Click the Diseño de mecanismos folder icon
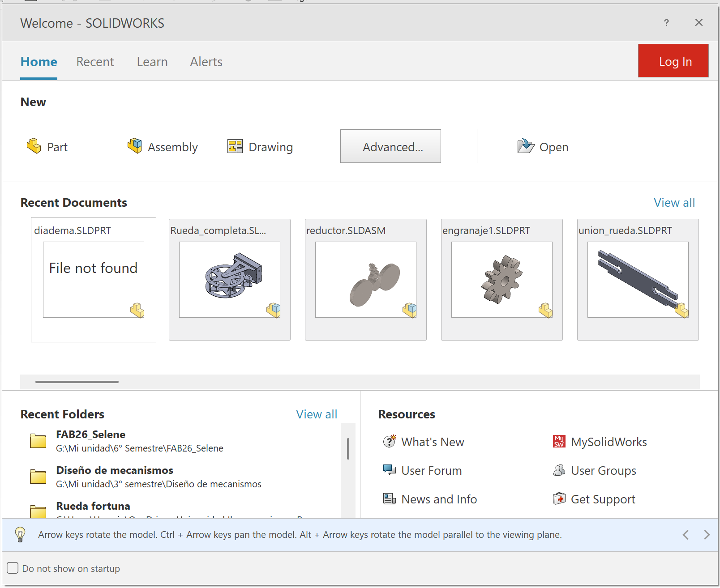Screen dimensions: 720x588 tap(38, 477)
